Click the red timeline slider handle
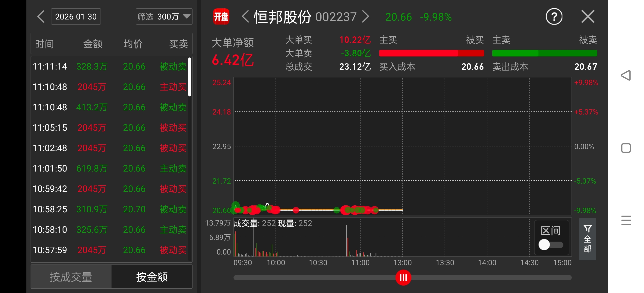 click(x=403, y=277)
